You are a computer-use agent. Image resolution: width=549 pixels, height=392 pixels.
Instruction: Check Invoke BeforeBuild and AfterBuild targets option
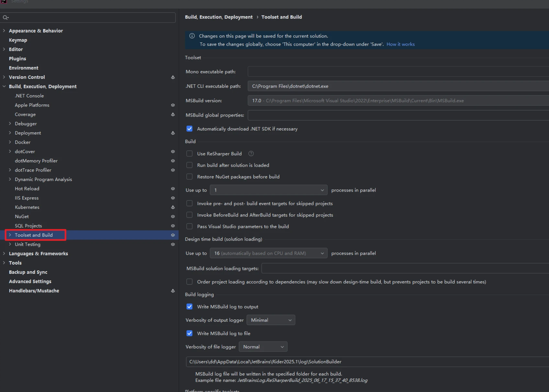click(x=189, y=215)
